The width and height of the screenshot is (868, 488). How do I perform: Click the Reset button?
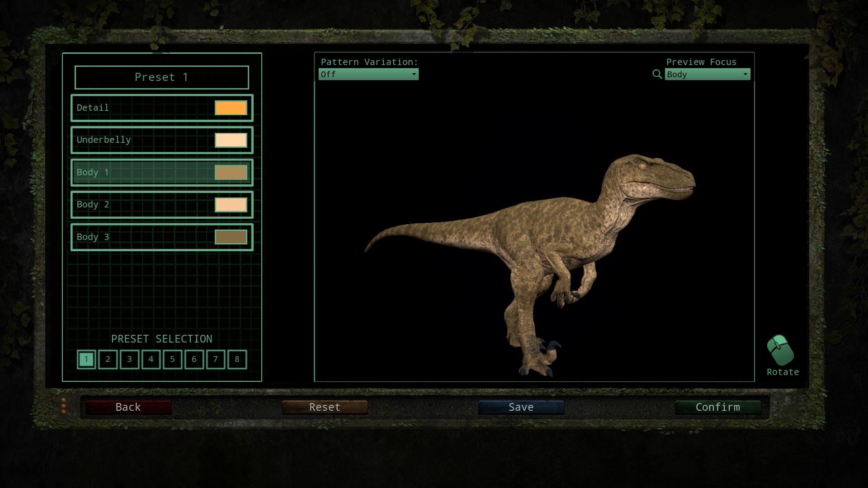point(325,407)
